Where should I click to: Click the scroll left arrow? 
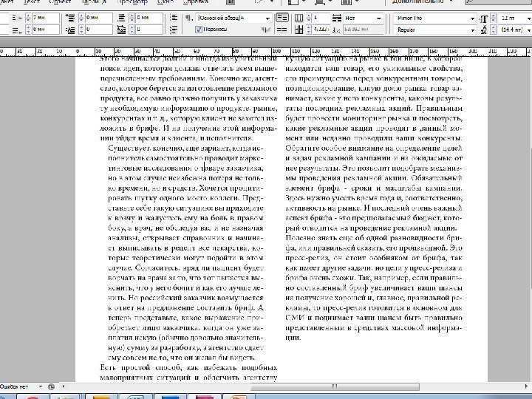point(64,386)
